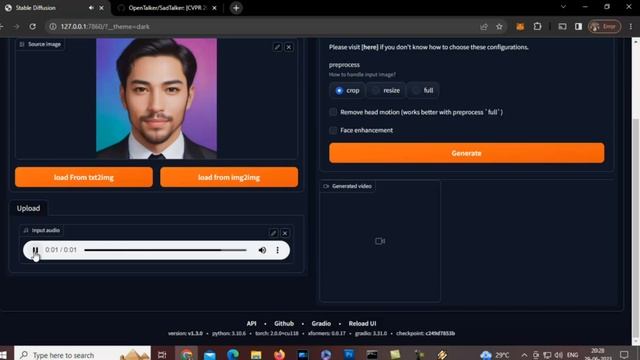Open a new browser tab
The width and height of the screenshot is (640, 360).
236,8
